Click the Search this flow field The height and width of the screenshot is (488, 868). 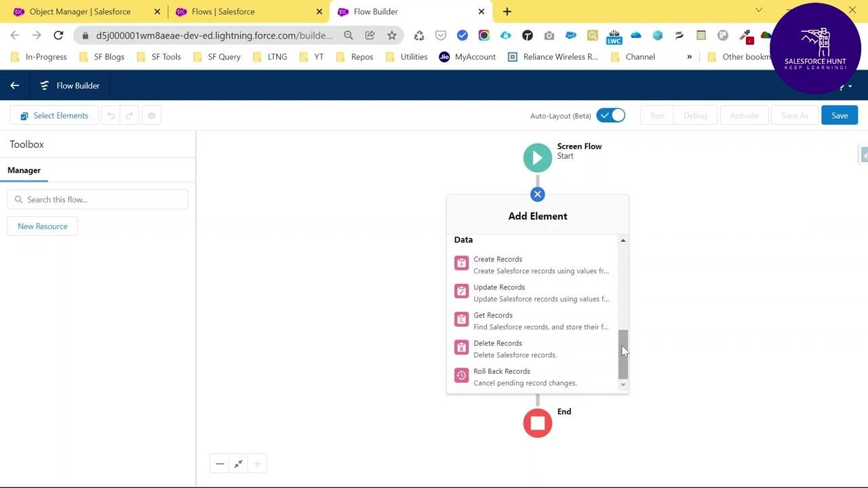[98, 199]
